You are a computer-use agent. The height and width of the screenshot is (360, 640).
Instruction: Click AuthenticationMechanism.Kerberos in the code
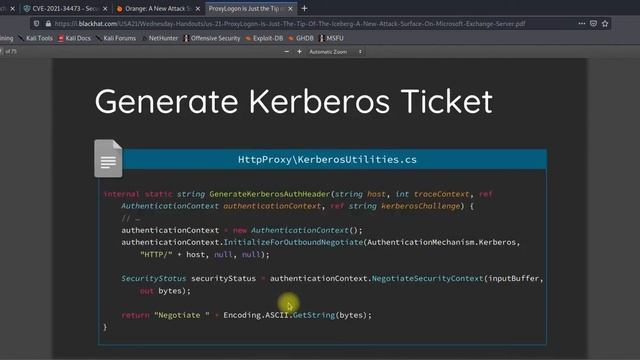[442, 242]
